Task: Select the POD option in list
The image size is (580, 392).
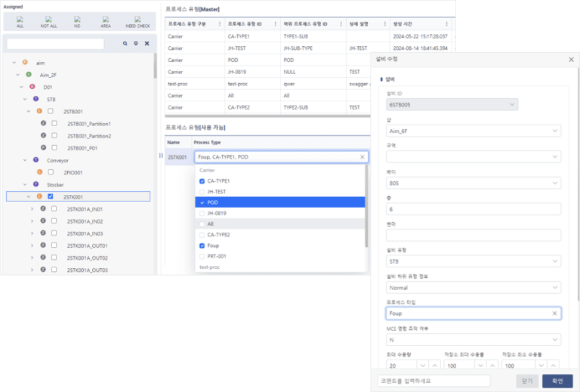Action: coord(214,202)
